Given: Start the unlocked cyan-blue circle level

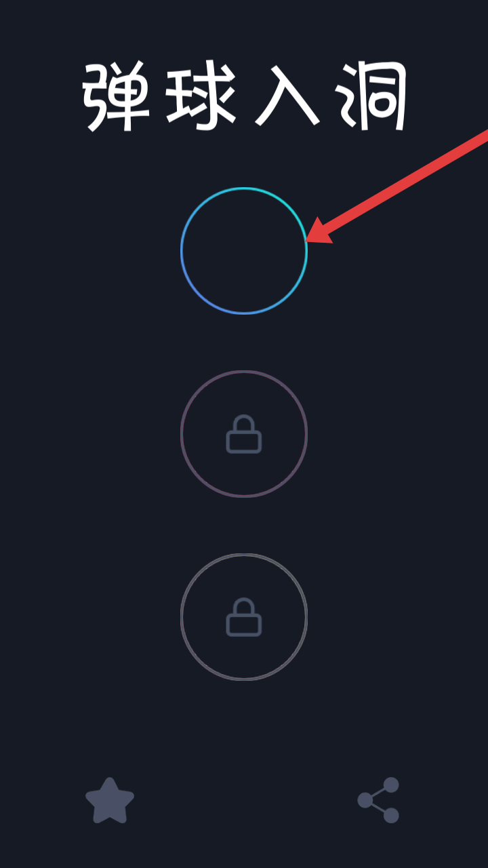Looking at the screenshot, I should [244, 251].
